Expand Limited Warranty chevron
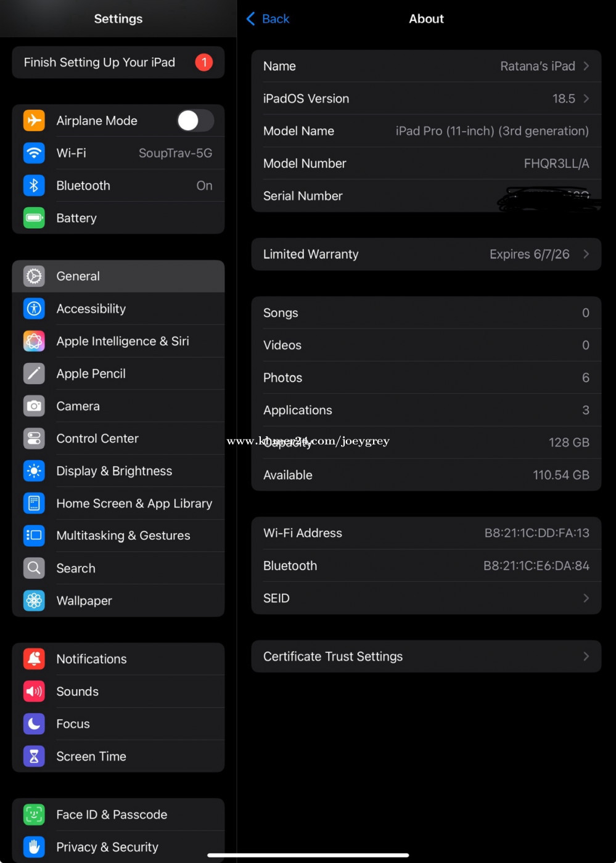This screenshot has width=616, height=863. (x=586, y=254)
